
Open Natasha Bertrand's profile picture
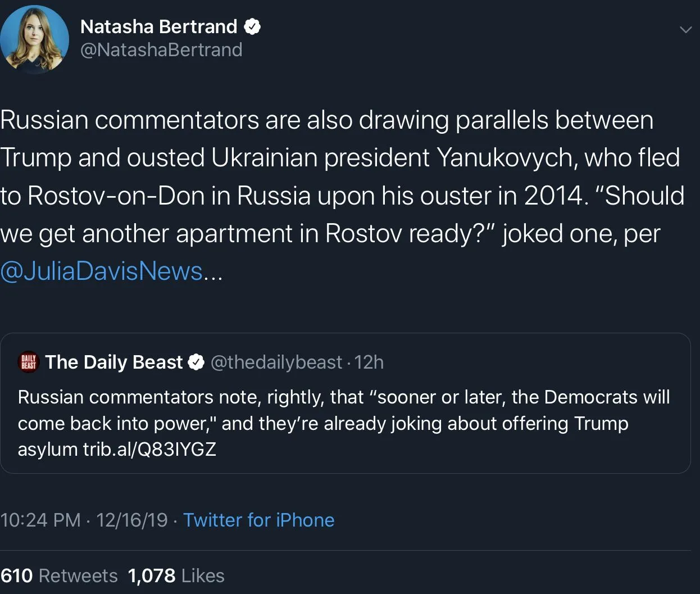pos(34,38)
